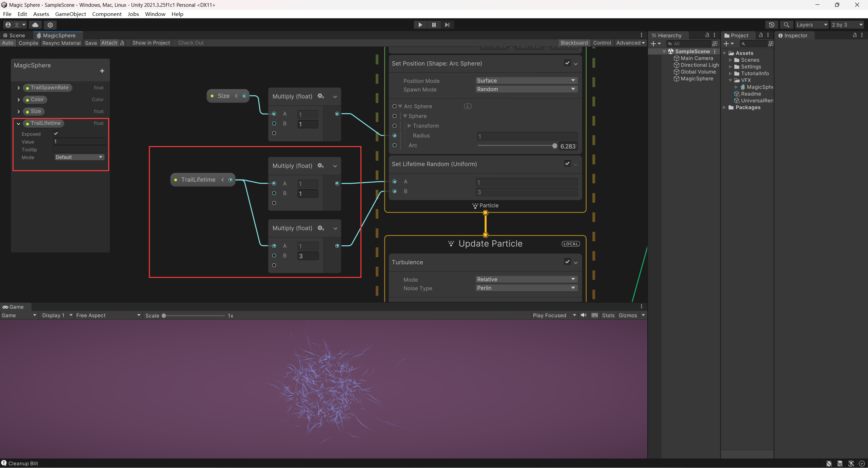The width and height of the screenshot is (868, 468).
Task: Click the Arc slider handle
Action: click(x=554, y=146)
